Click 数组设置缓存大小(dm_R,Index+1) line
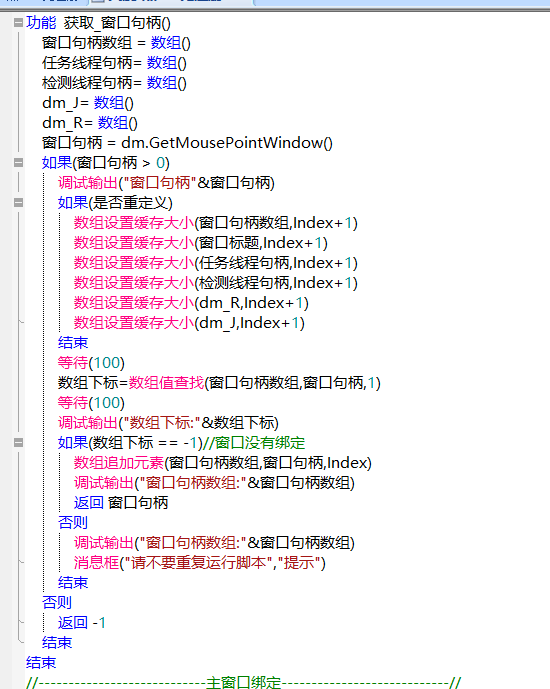 (191, 303)
